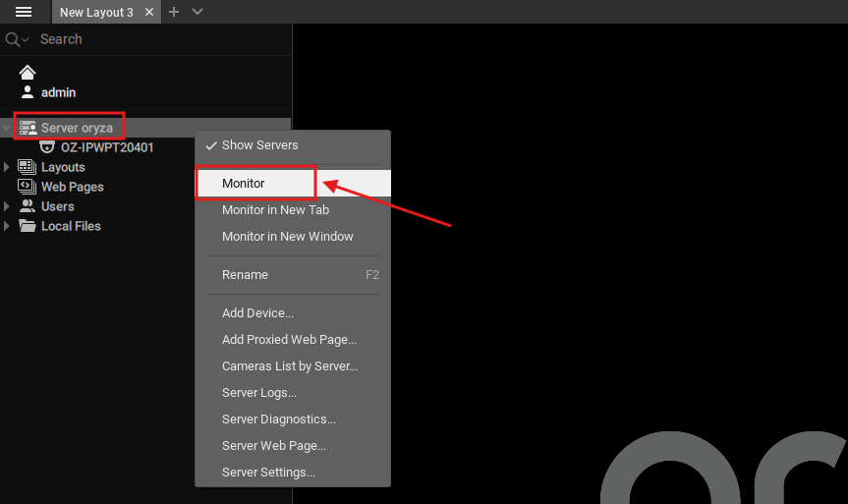Click the Users group icon
Screen dimensions: 848x504
[x=28, y=206]
